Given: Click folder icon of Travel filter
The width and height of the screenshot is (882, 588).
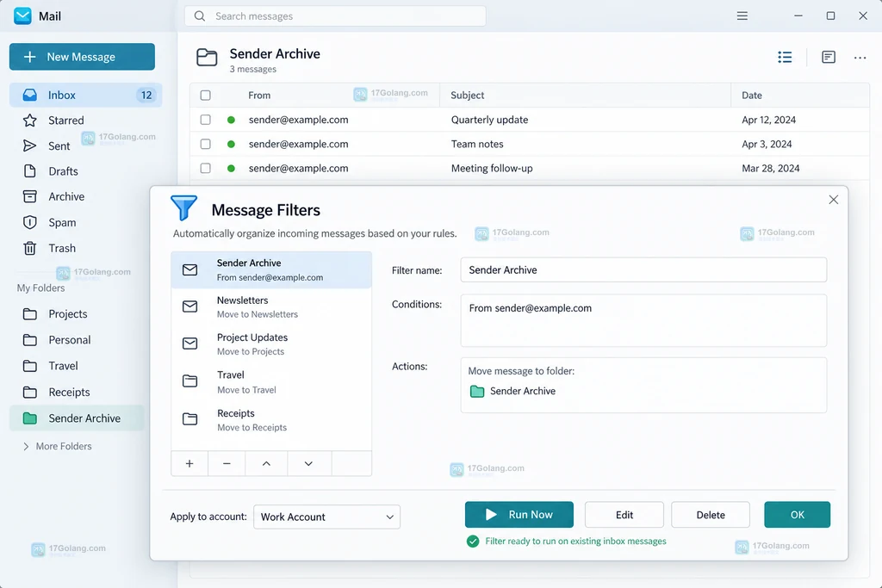Looking at the screenshot, I should coord(190,381).
